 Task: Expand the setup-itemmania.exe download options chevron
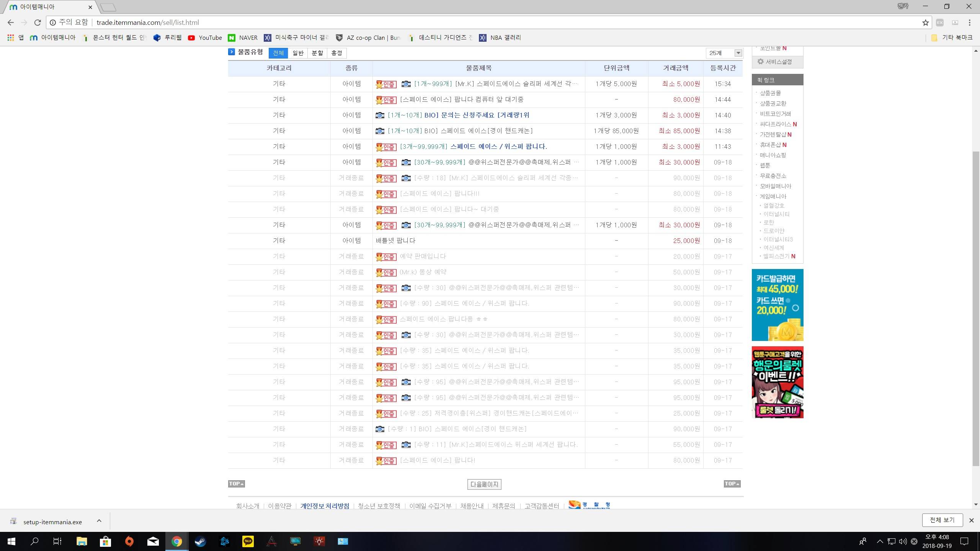coord(99,521)
